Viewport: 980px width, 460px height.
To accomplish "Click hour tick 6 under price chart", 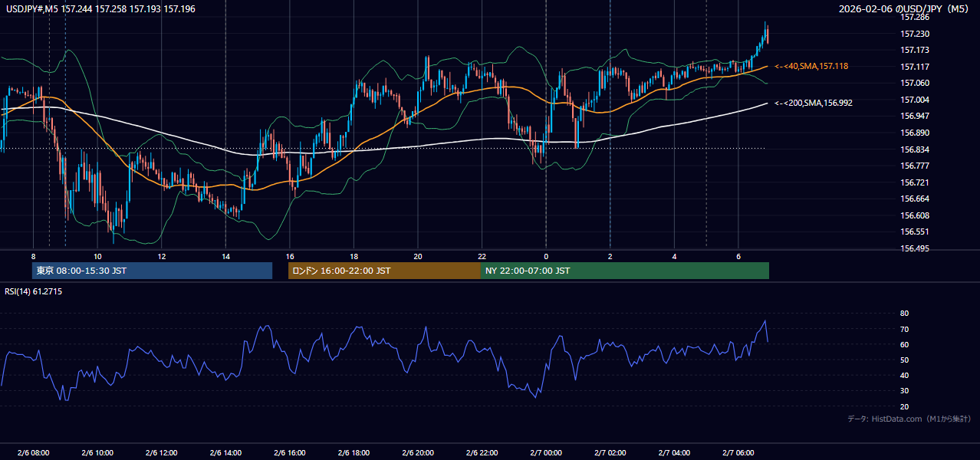I will (738, 256).
